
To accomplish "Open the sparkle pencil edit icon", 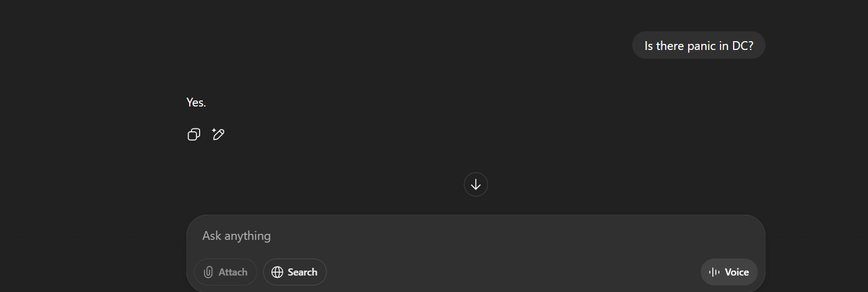I will (218, 134).
